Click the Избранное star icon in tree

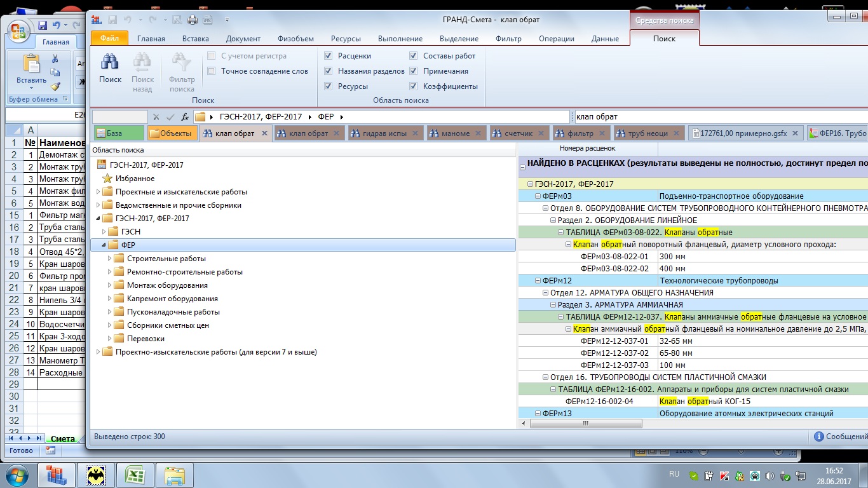point(107,179)
